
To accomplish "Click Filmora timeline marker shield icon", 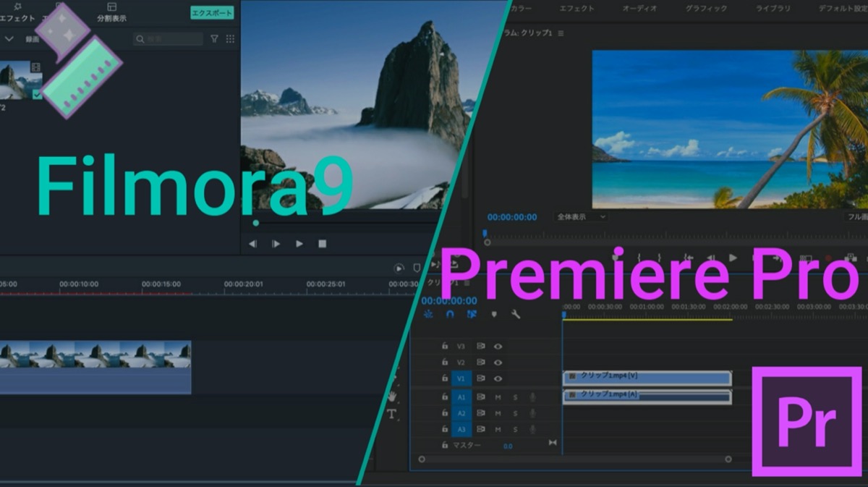I will point(417,268).
